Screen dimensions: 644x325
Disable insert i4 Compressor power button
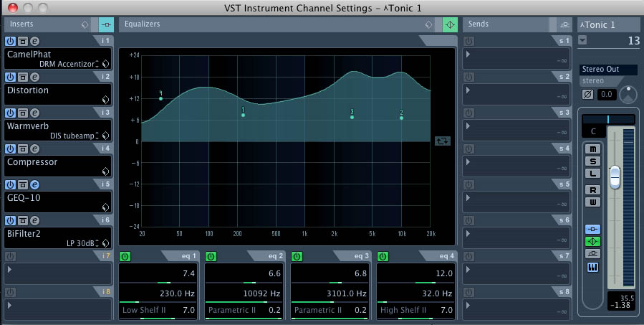10,149
